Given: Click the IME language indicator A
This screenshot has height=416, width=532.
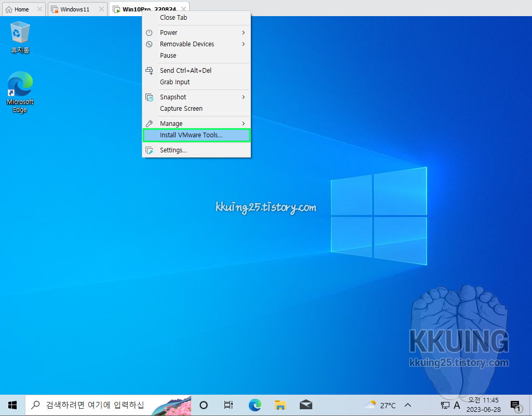Looking at the screenshot, I should [x=457, y=405].
